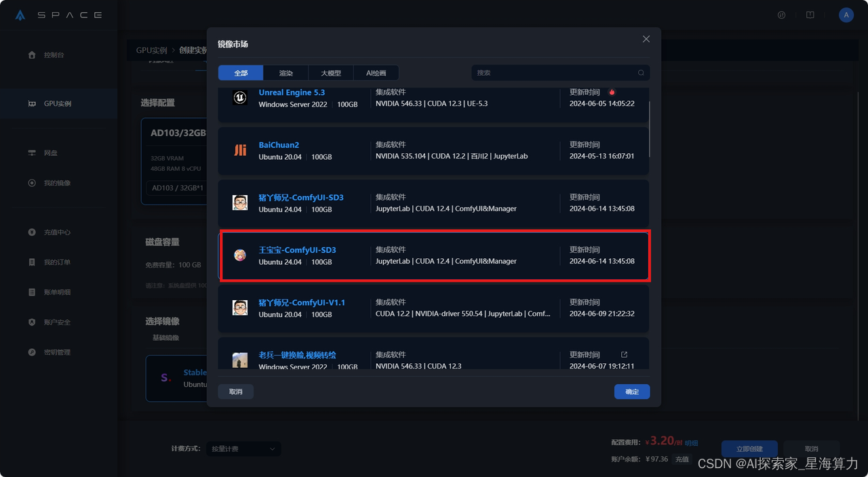Click the 立即创建 button
Viewport: 868px width, 477px height.
click(749, 449)
